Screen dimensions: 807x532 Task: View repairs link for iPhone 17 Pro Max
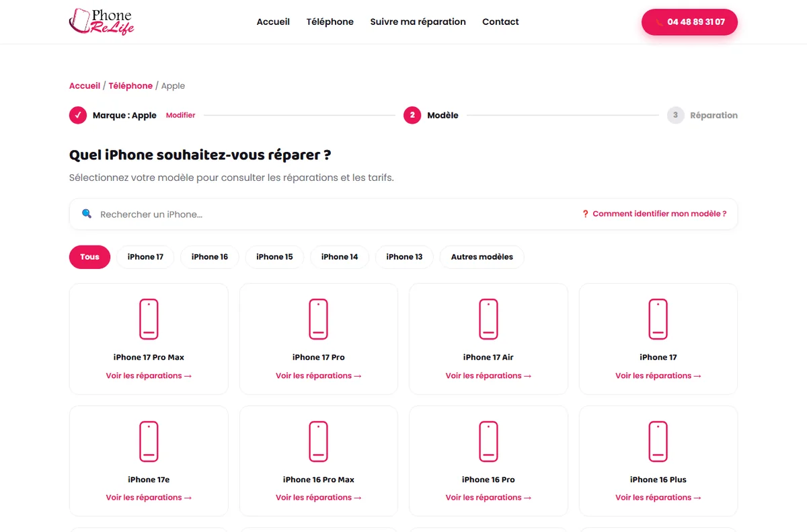pos(149,376)
